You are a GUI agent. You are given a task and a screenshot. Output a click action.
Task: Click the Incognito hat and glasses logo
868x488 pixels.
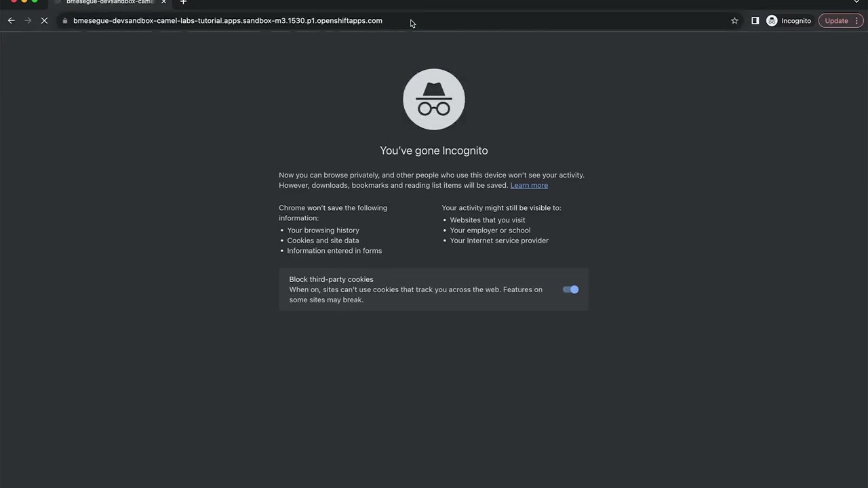pyautogui.click(x=434, y=99)
